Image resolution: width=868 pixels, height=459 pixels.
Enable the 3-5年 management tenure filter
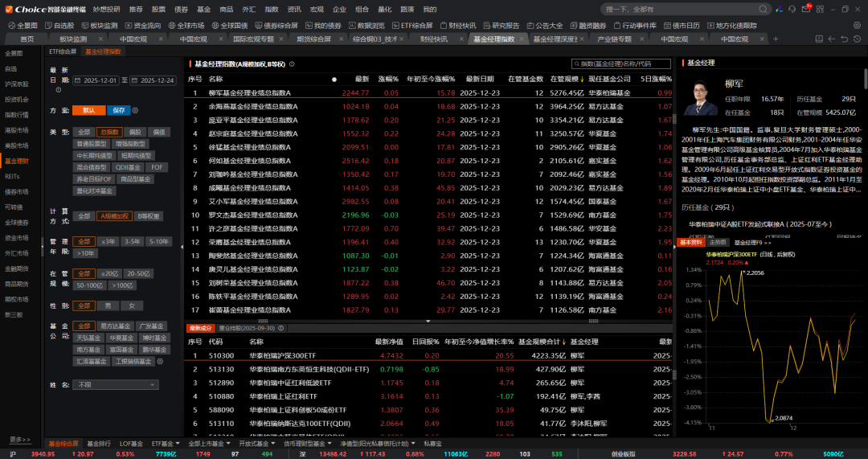(133, 241)
